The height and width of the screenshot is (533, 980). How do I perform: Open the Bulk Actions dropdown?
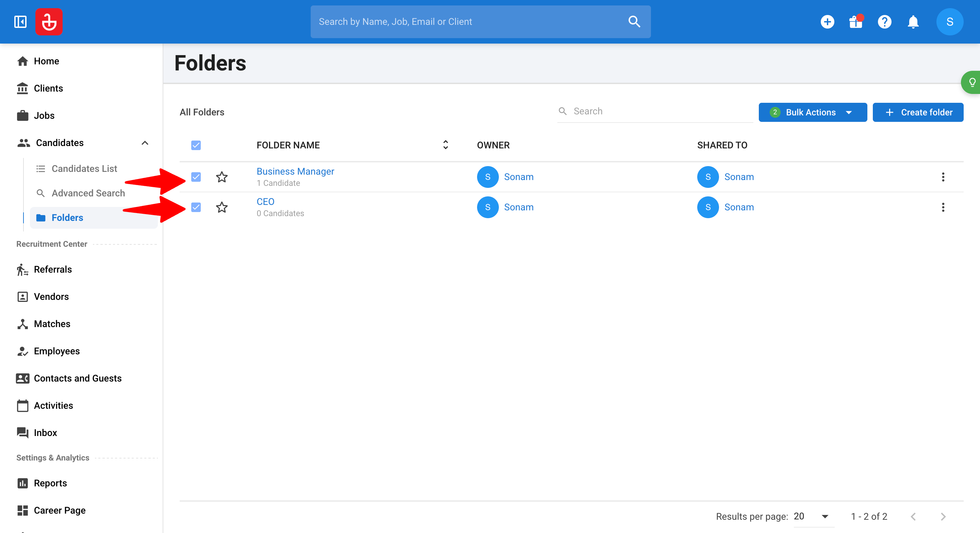(813, 112)
